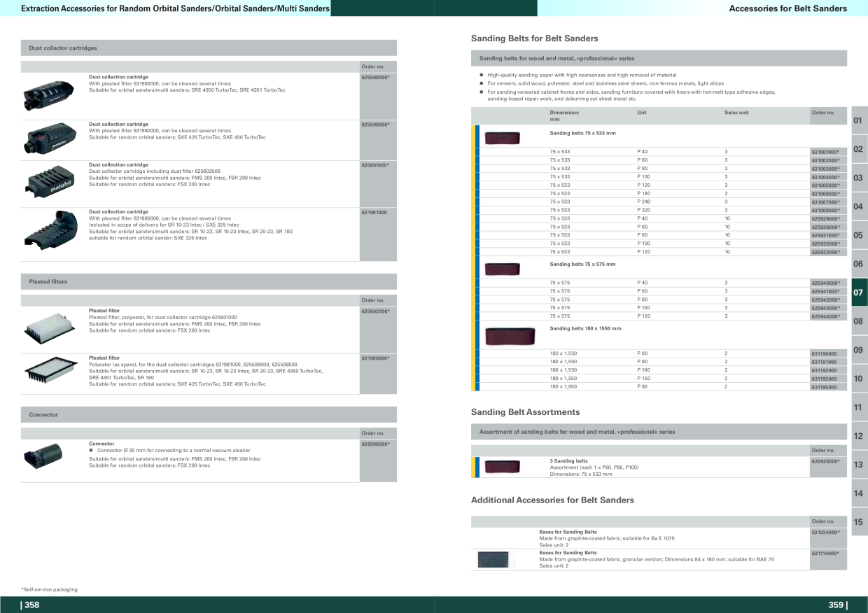Select chapter tab 15
Screen dimensions: 868x613
[859, 522]
